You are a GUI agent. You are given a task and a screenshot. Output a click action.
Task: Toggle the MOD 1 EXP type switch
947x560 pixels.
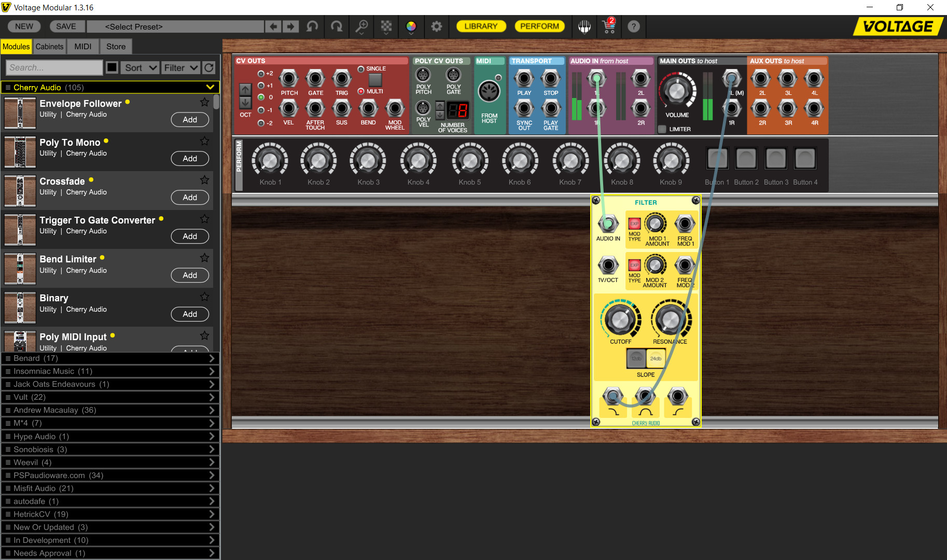click(634, 223)
